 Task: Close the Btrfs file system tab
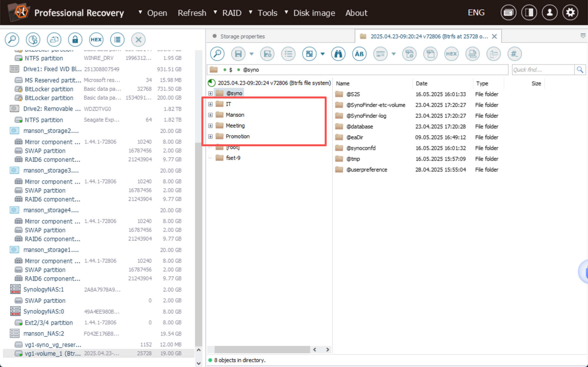(x=495, y=36)
